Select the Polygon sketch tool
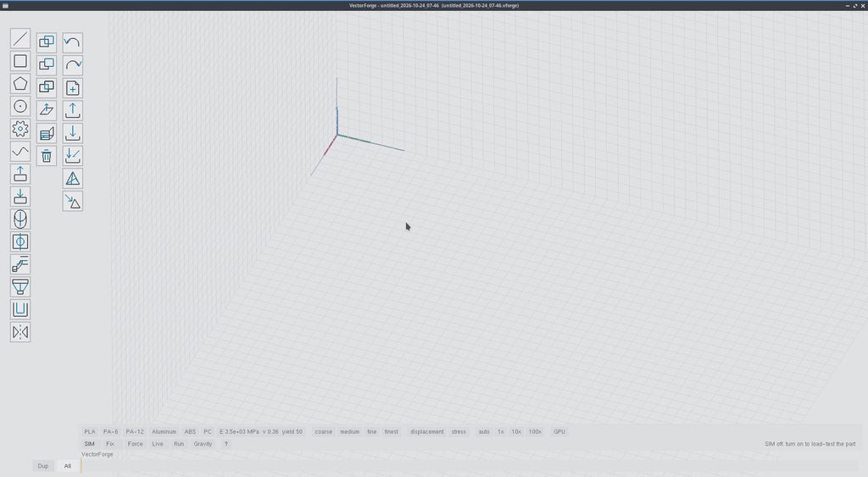This screenshot has width=868, height=477. 20,84
